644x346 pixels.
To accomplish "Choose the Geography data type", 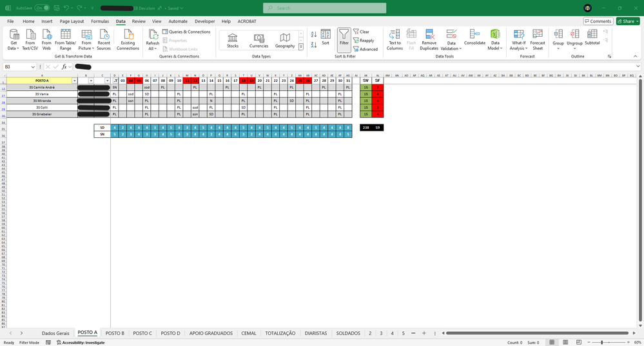I will [285, 41].
